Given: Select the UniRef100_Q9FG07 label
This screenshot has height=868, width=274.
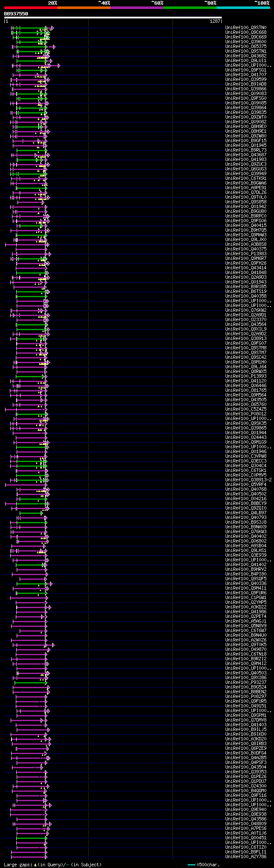Looking at the screenshot, I should tap(246, 343).
